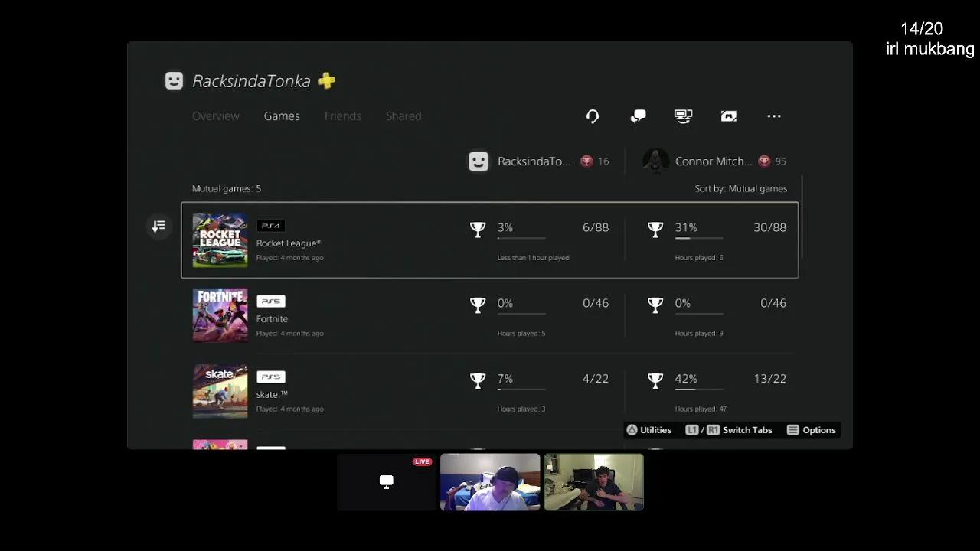Click the Mutual games: 5 label
The height and width of the screenshot is (551, 980).
pos(227,188)
